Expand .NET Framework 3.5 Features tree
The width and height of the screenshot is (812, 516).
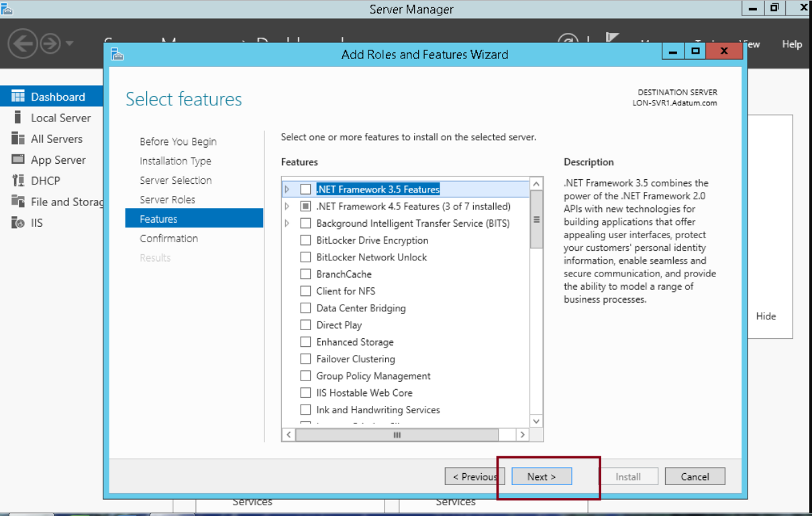287,190
